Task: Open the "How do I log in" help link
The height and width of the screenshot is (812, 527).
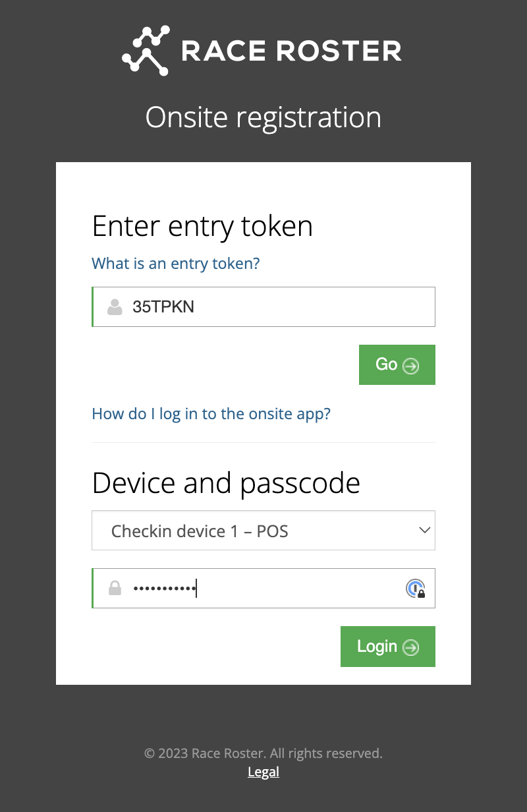Action: (211, 414)
